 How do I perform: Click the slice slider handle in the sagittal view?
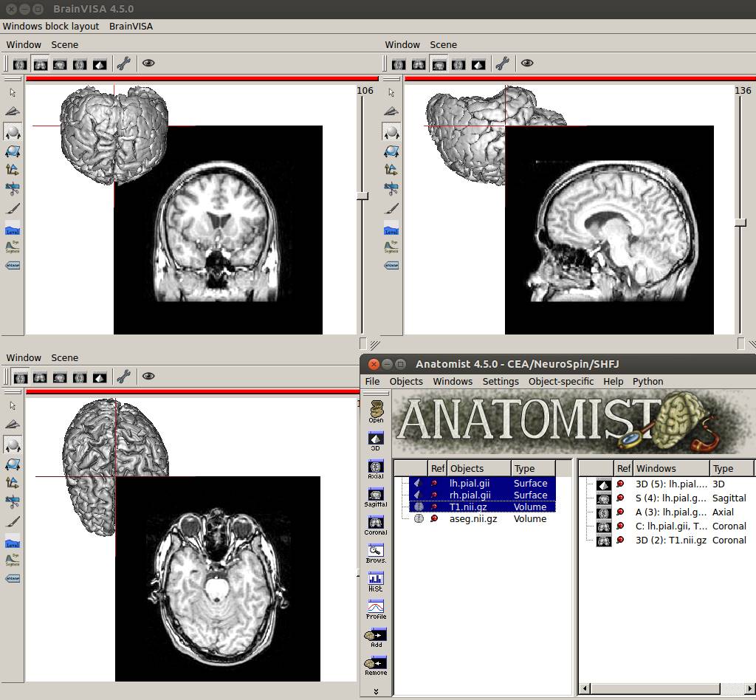[740, 222]
